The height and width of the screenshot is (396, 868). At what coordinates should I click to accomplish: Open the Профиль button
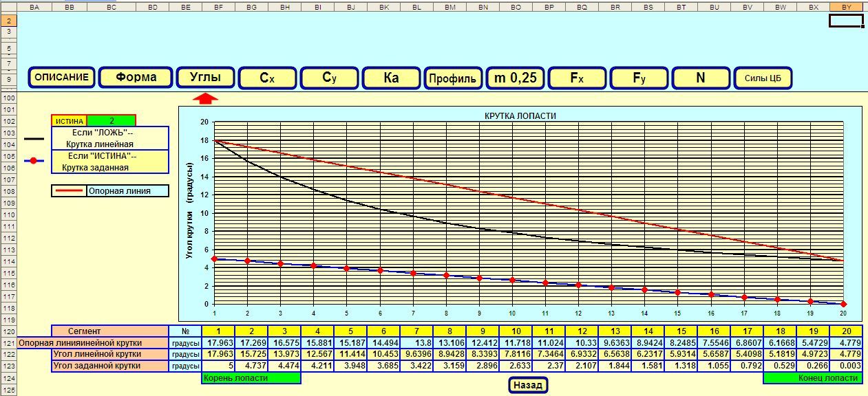(x=452, y=78)
